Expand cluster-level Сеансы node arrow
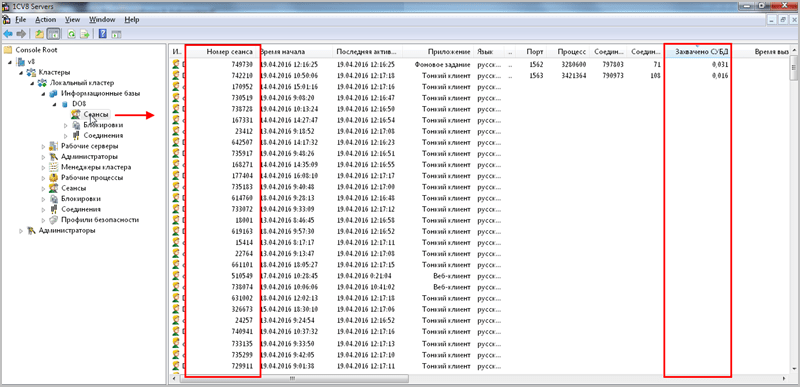This screenshot has height=387, width=800. pos(43,188)
